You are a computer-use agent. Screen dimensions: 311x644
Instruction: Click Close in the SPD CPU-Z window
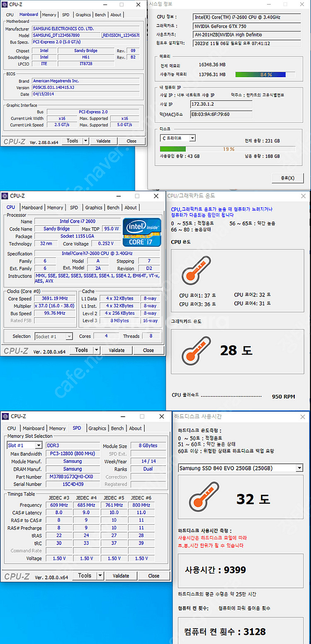(154, 576)
